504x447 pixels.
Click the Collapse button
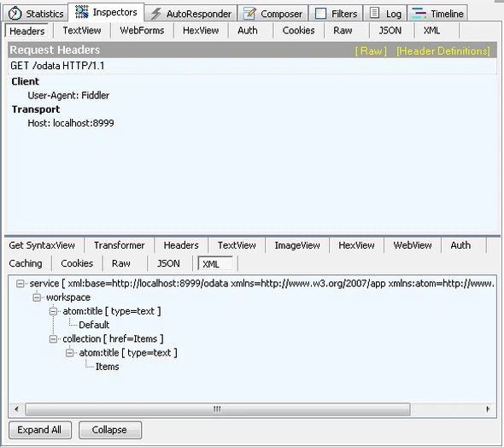[109, 430]
